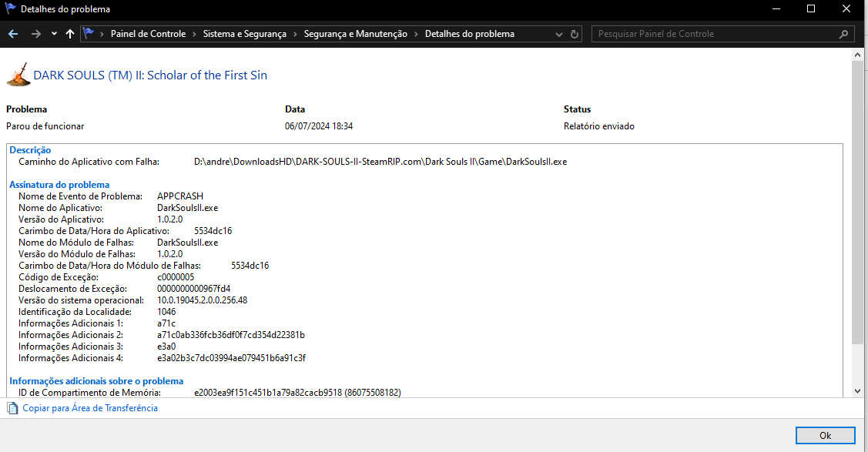Click the APPCRASH event name value

click(x=180, y=196)
